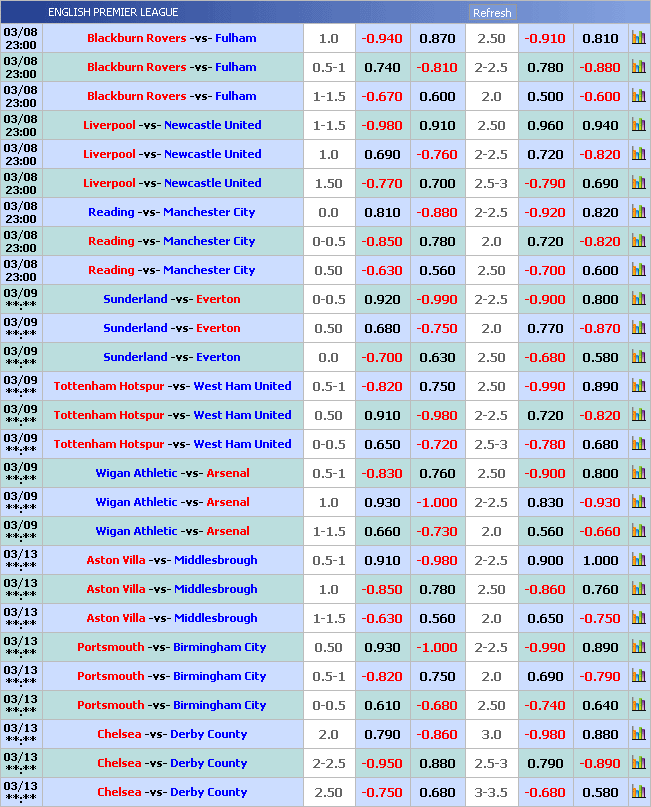Pick 0.630 odds in Sunderland 0.0 row
651x807 pixels.
tap(437, 358)
